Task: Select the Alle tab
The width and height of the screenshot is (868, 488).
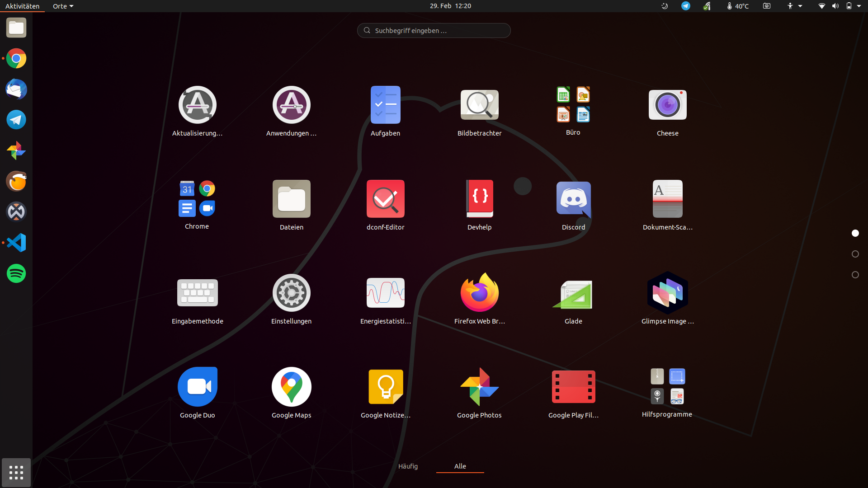Action: pyautogui.click(x=460, y=466)
